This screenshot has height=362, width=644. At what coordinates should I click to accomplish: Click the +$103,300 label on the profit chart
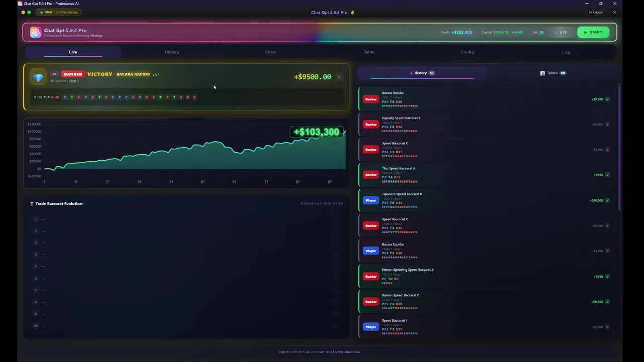[316, 132]
